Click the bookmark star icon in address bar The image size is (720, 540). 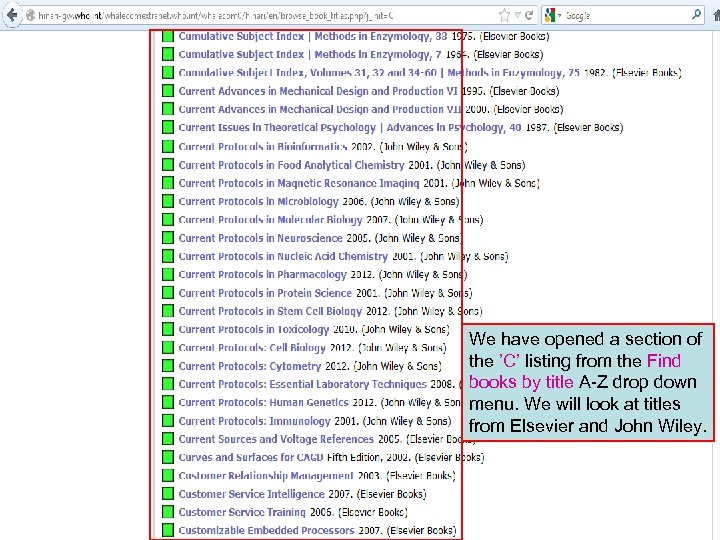504,16
